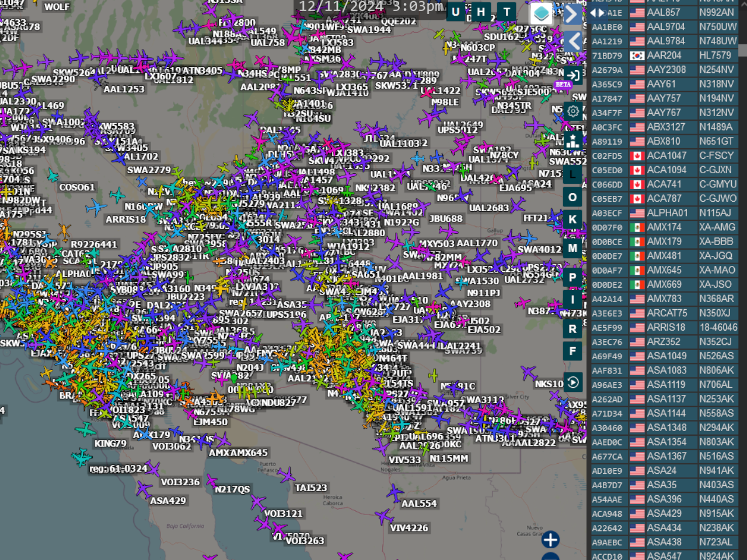Click the COSO61 label on the map
This screenshot has width=747, height=560.
(x=77, y=187)
